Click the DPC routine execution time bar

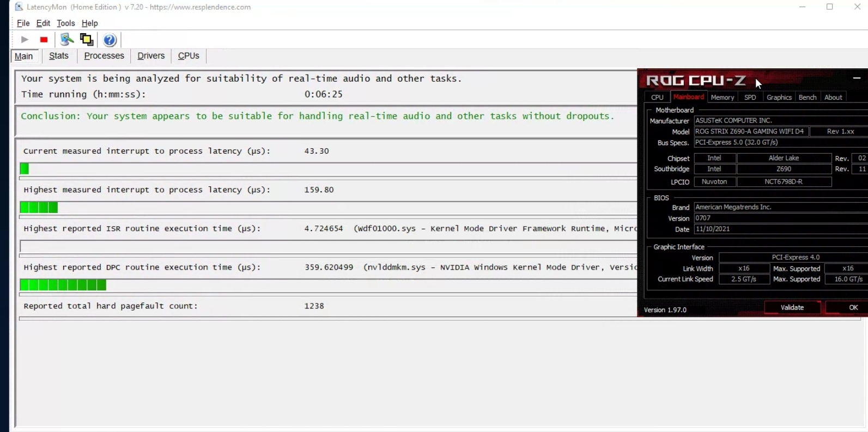point(329,285)
